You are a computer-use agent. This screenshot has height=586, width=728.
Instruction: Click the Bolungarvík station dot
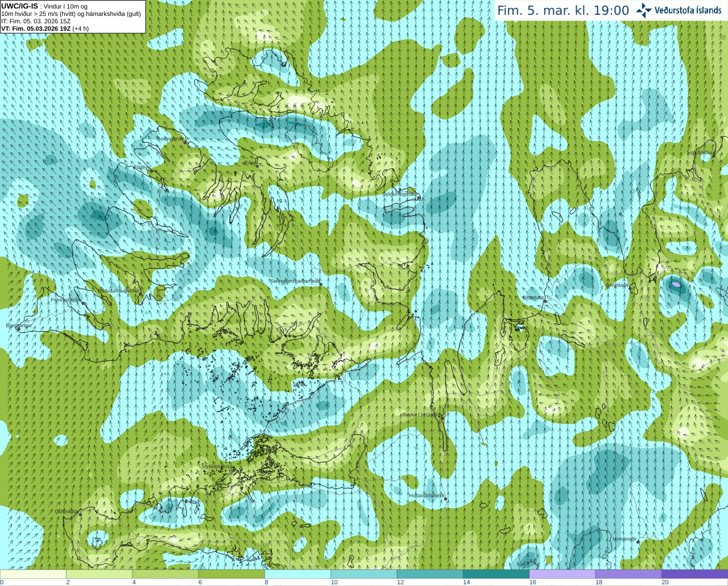(185, 142)
